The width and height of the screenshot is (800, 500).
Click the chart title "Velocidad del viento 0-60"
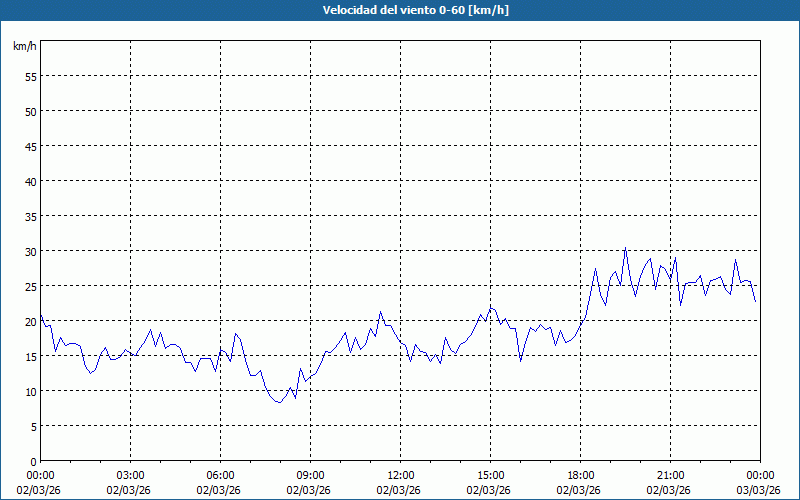[399, 10]
